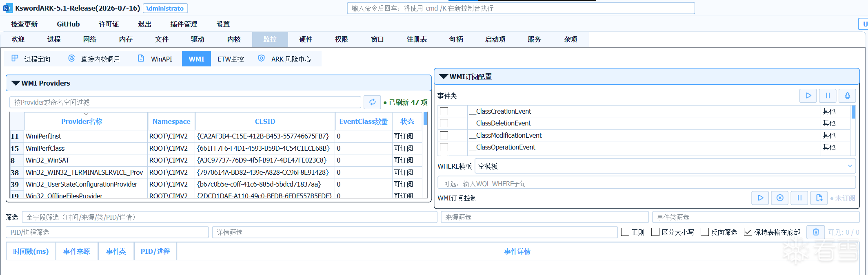Viewport: 868px width, 275px height.
Task: Pause subscription in the WMI订阅控制 row
Action: pos(799,198)
